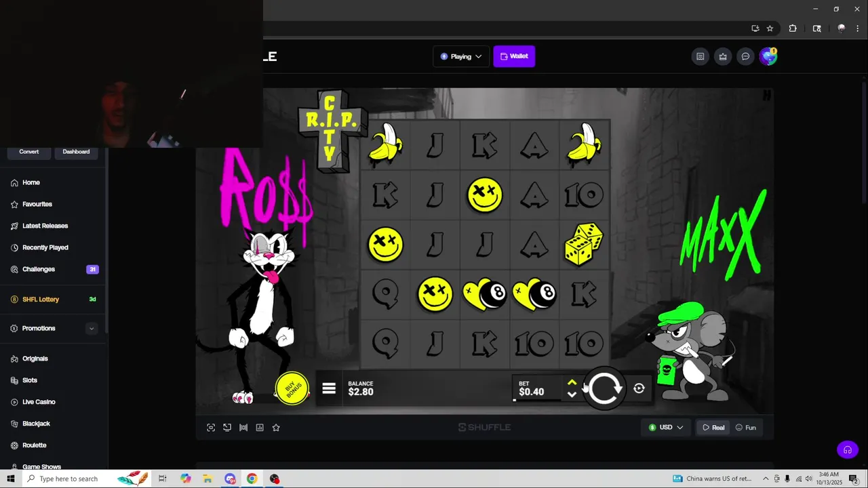This screenshot has height=488, width=868.
Task: Decrease the bet amount arrow
Action: click(572, 394)
